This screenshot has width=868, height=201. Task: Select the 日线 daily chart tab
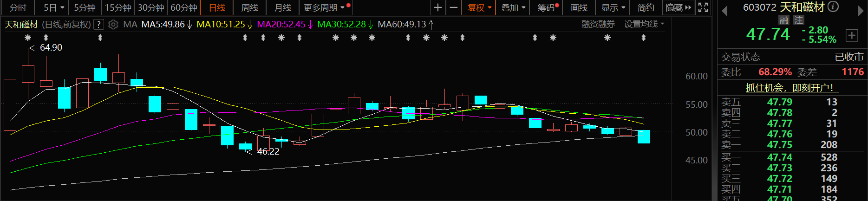[217, 7]
